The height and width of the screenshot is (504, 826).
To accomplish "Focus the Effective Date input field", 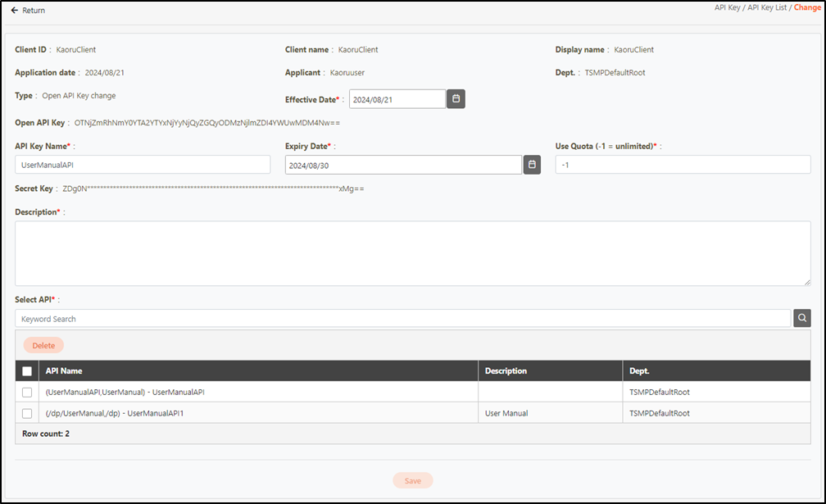I will (x=397, y=99).
